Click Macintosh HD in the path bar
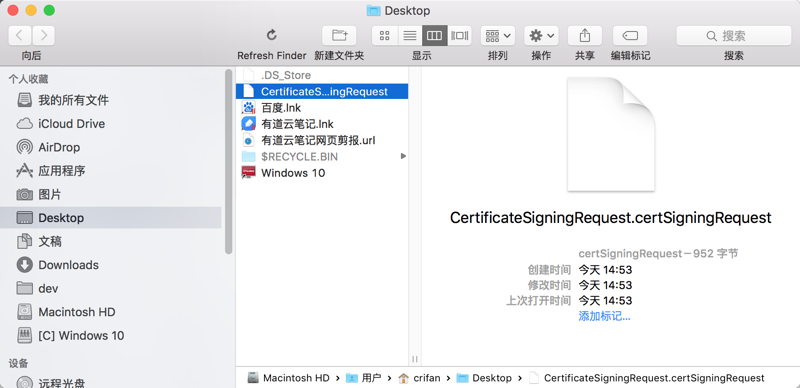 pyautogui.click(x=288, y=378)
